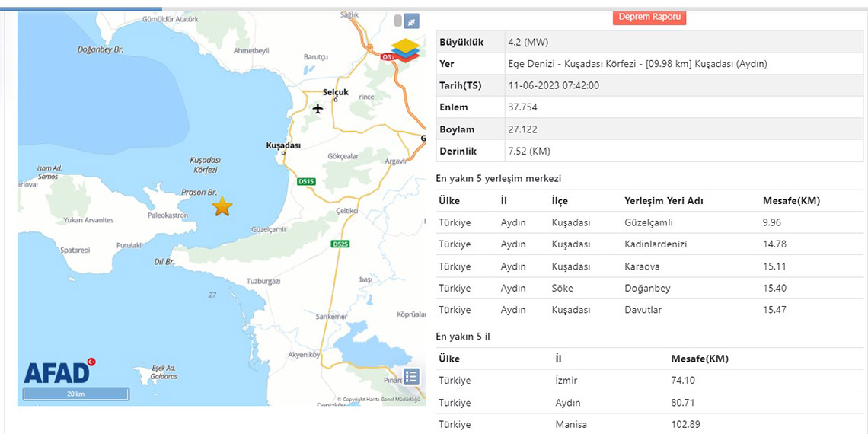Viewport: 868px width, 434px height.
Task: Click the green D515 road shield
Action: (305, 182)
